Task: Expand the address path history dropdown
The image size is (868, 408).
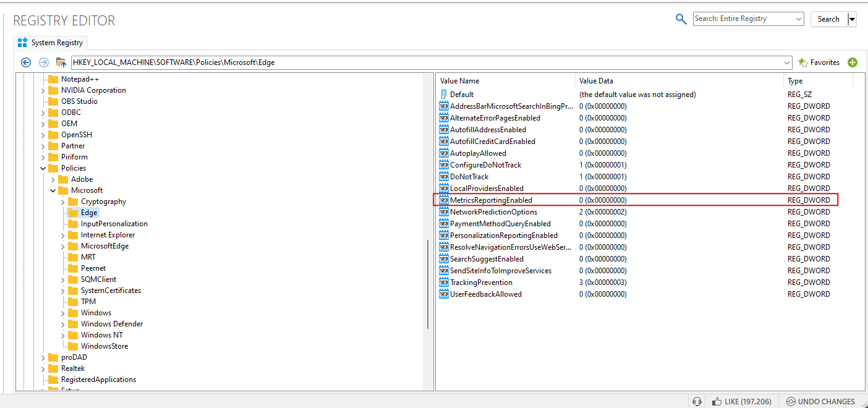Action: (787, 62)
